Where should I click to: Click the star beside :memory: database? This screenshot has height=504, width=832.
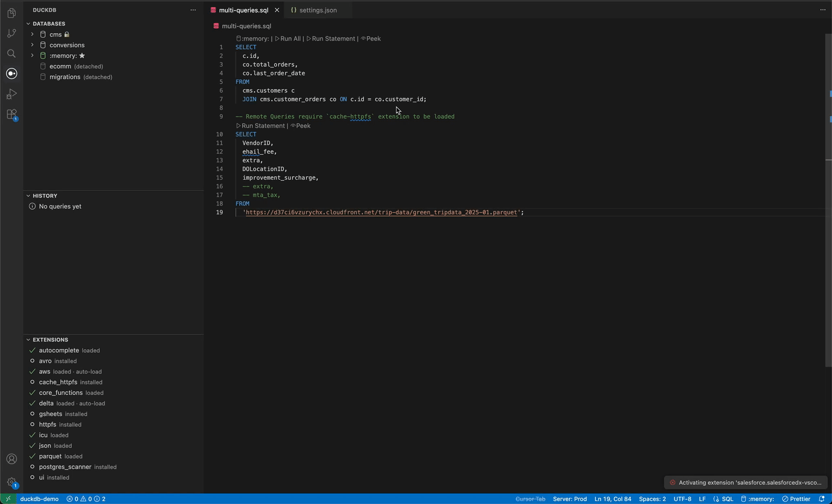(x=82, y=56)
